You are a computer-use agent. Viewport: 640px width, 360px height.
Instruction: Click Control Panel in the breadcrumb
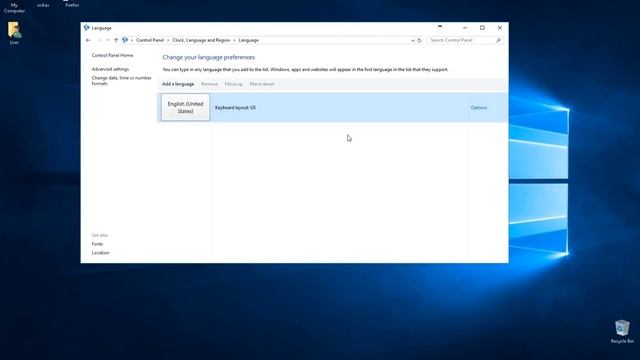coord(150,40)
